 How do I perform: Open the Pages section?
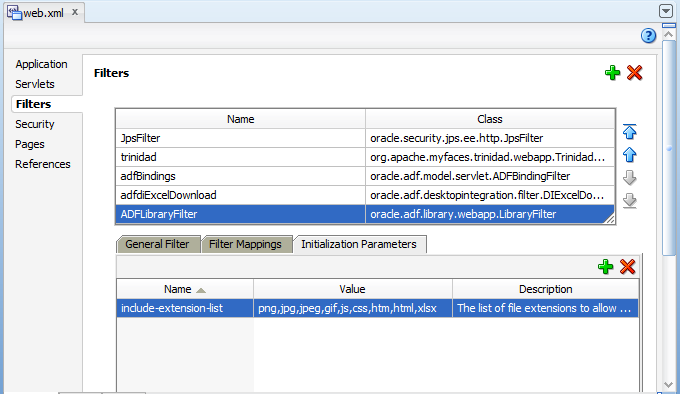coord(29,144)
